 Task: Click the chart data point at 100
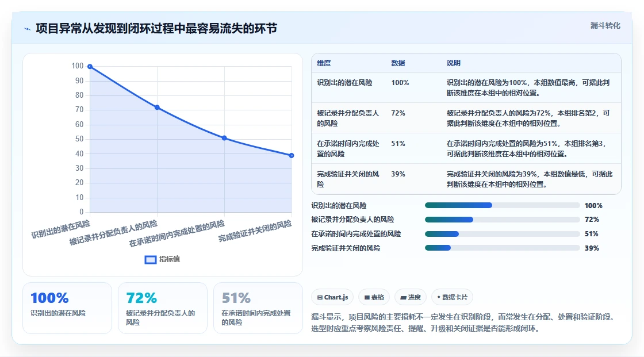pyautogui.click(x=90, y=67)
